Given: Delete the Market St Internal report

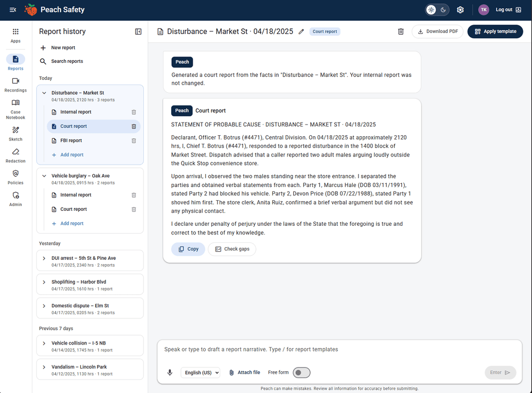Looking at the screenshot, I should pyautogui.click(x=134, y=112).
